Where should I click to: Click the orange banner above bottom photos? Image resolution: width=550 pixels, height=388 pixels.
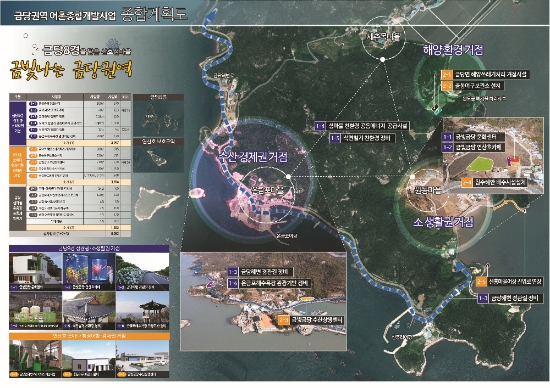coord(89,336)
